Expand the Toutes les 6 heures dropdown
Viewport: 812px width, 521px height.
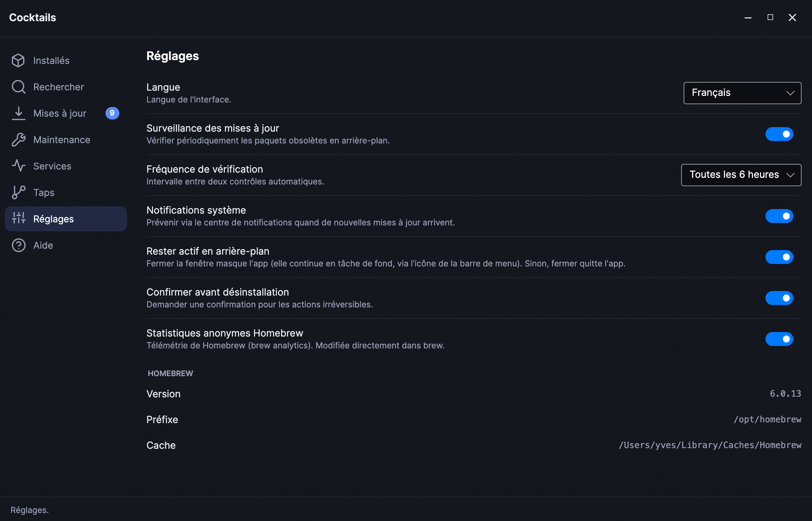click(x=741, y=175)
